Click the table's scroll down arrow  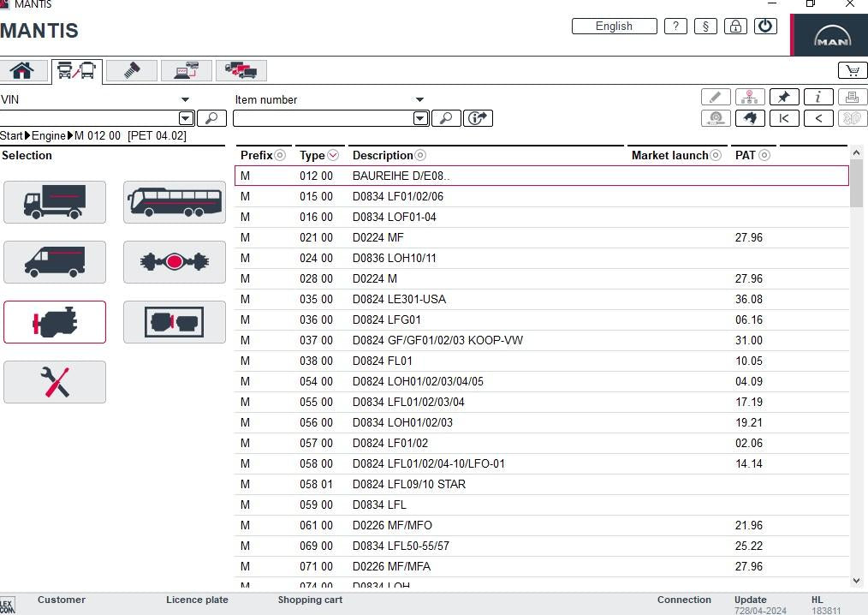point(856,581)
